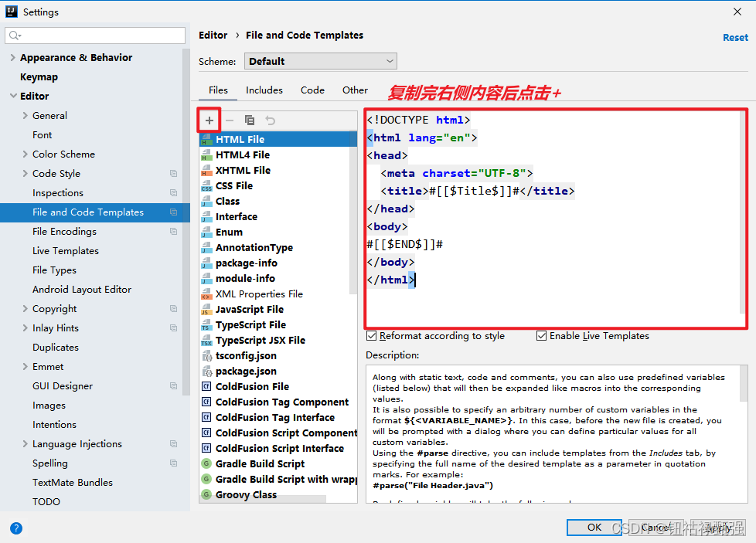Viewport: 756px width, 543px height.
Task: Expand the Appearance & Behavior section
Action: point(12,57)
